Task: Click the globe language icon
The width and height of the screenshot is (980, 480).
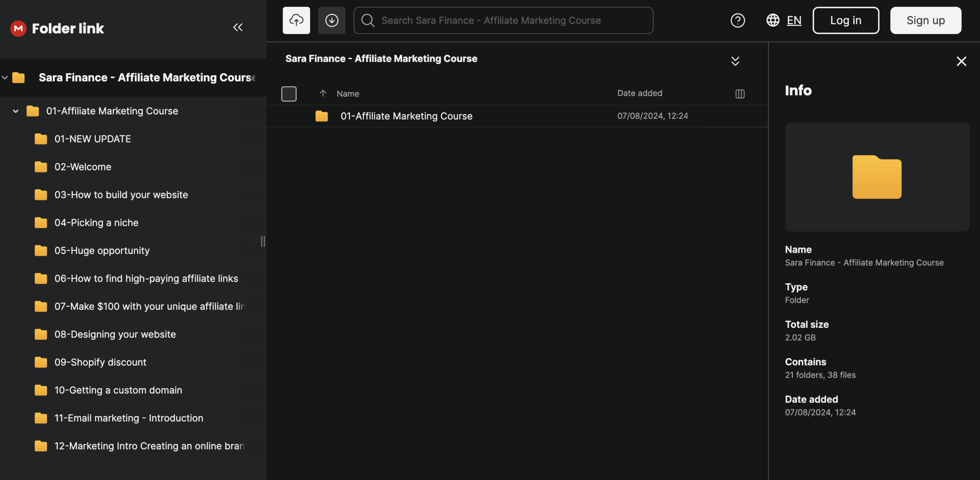Action: (773, 20)
